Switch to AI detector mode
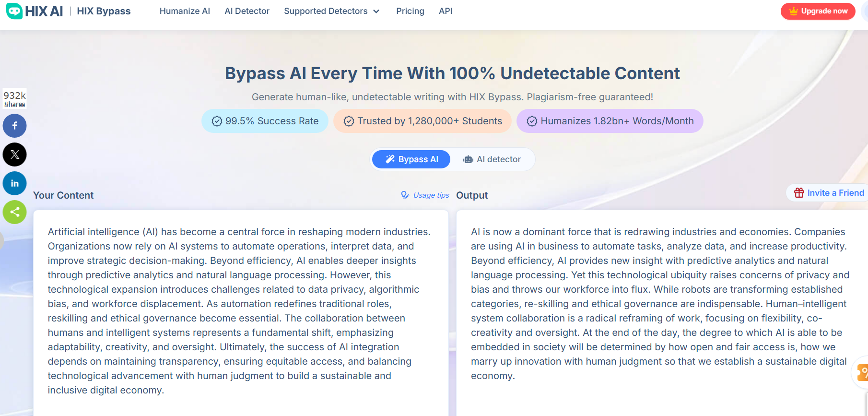This screenshot has height=416, width=868. (492, 159)
